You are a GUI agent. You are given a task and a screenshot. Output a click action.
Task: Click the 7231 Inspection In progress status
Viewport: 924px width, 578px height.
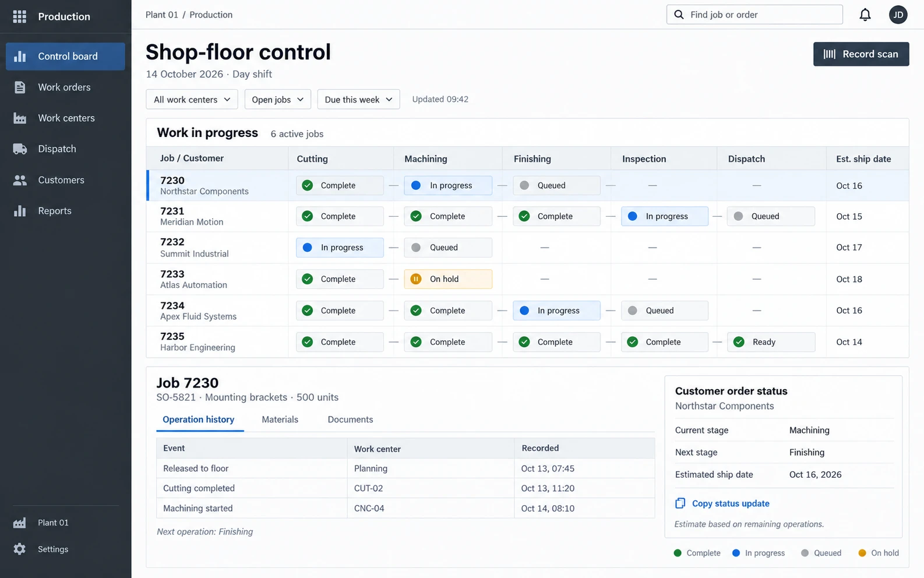665,216
